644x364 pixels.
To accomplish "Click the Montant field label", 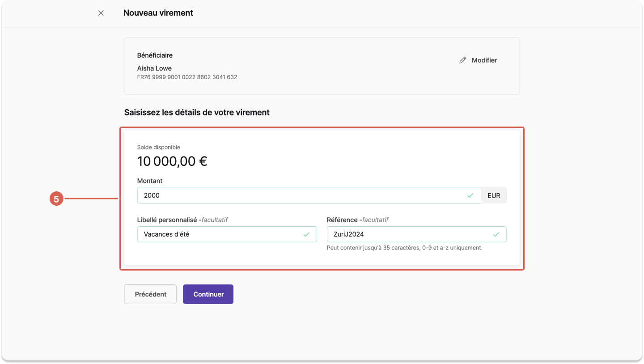I will pyautogui.click(x=150, y=181).
